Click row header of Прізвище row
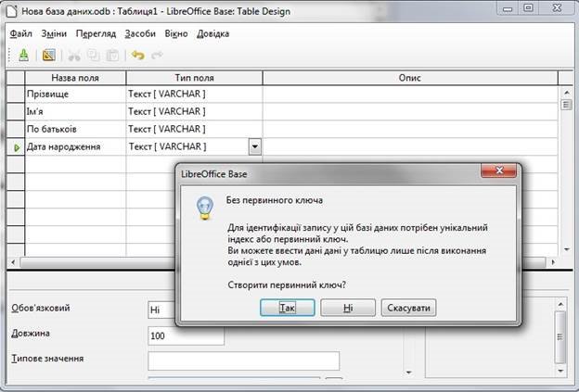Screen dimensions: 579x392 pyautogui.click(x=16, y=94)
